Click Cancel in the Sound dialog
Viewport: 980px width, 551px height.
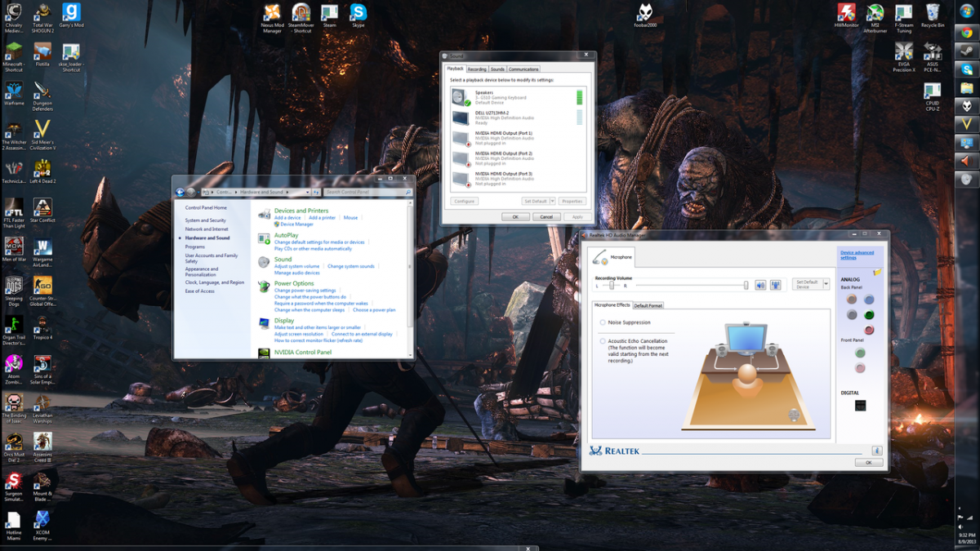click(546, 217)
